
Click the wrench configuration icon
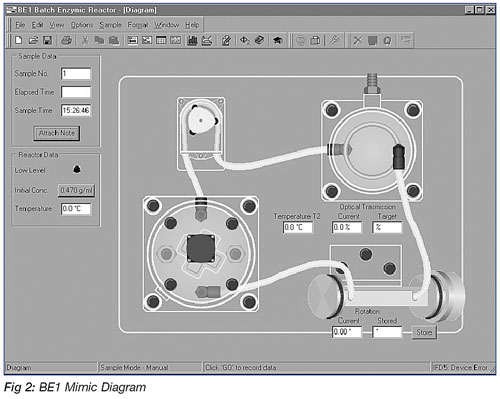tap(334, 40)
